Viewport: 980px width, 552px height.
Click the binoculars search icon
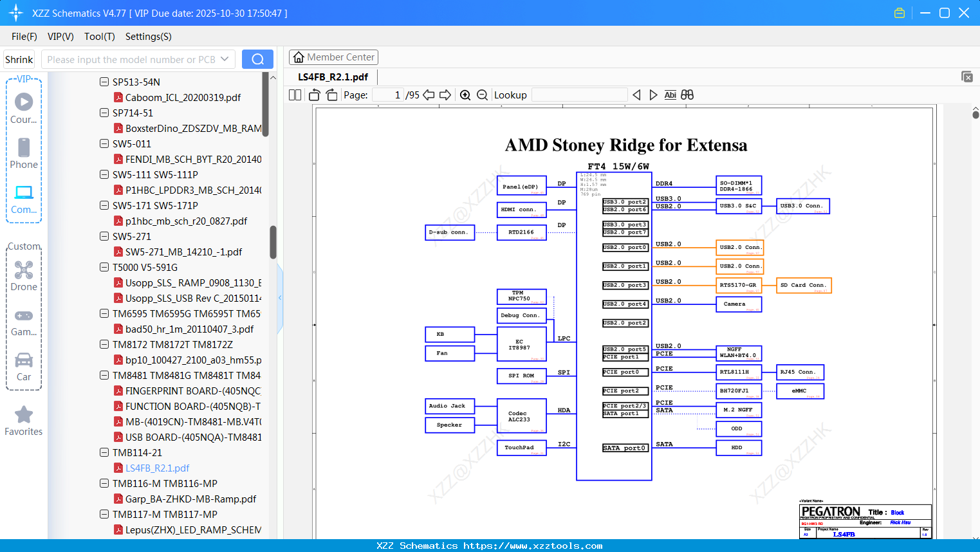[687, 95]
